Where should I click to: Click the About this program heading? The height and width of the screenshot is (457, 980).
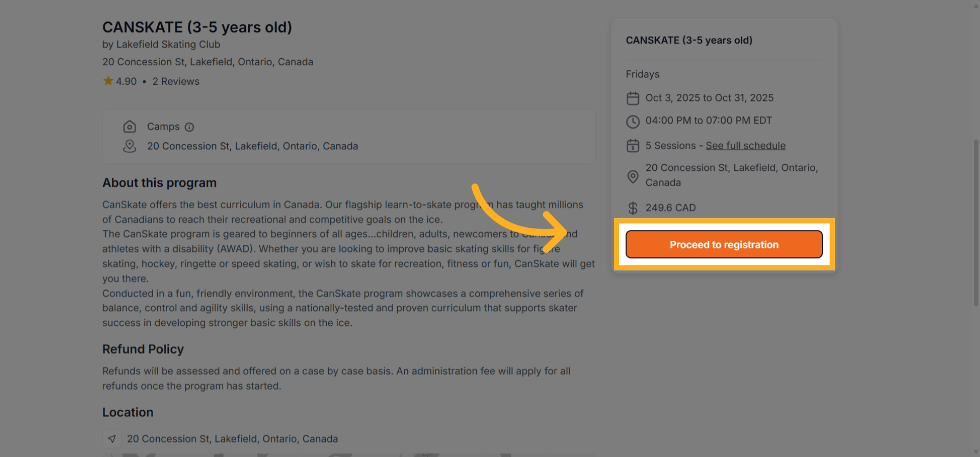(159, 183)
